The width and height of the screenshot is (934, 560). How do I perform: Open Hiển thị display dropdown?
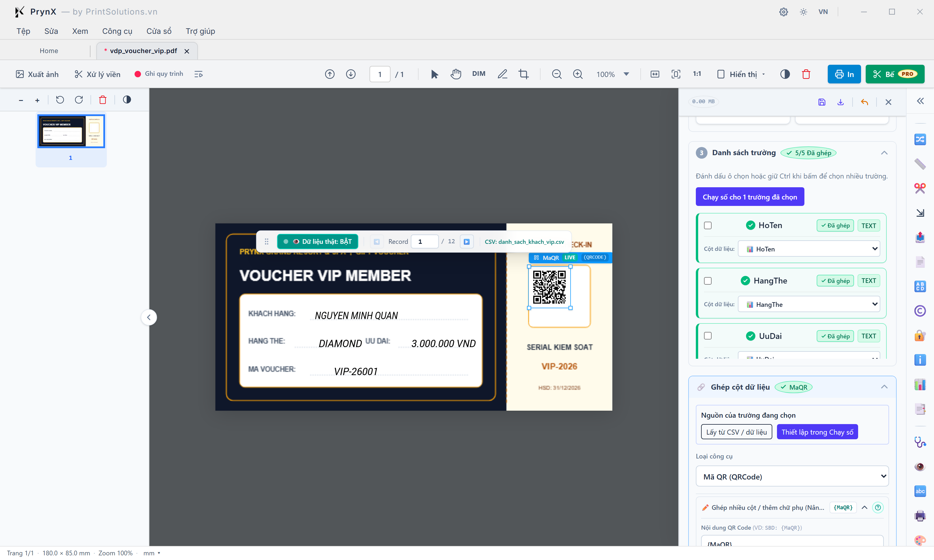pos(741,74)
